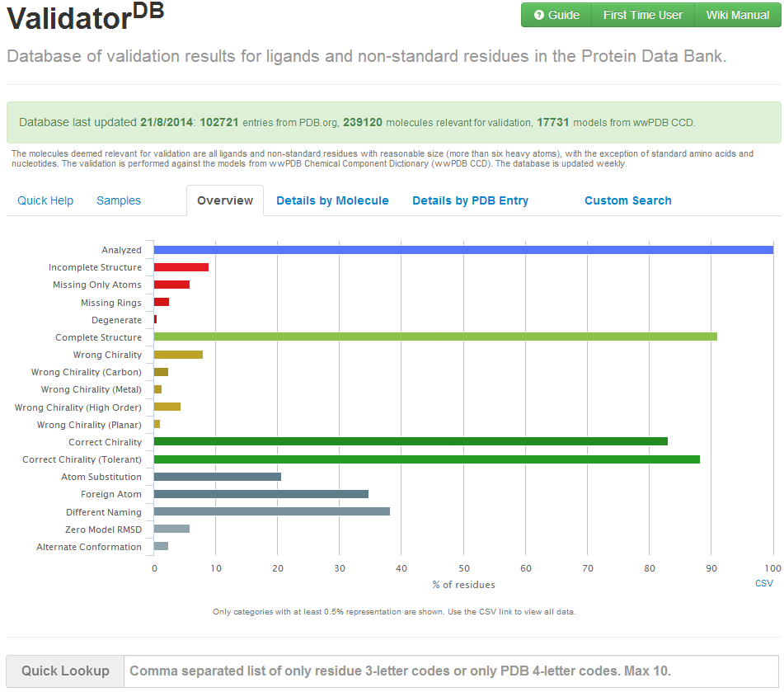Click the '100' x-axis tick label
This screenshot has height=692, width=784.
[x=773, y=568]
